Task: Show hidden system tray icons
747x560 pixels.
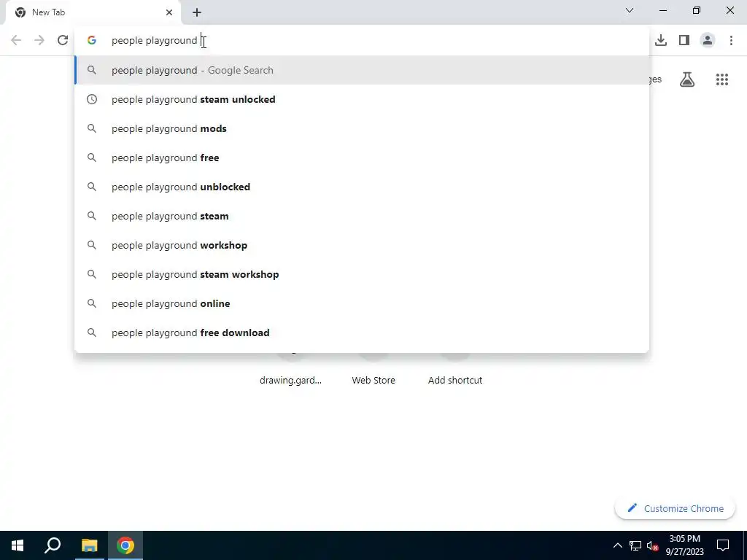Action: tap(617, 545)
